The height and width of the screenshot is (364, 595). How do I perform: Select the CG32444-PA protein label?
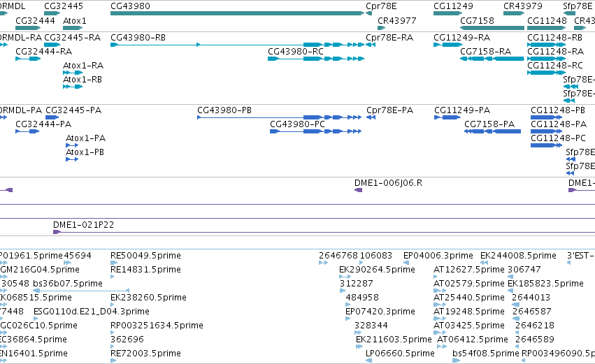click(x=43, y=124)
